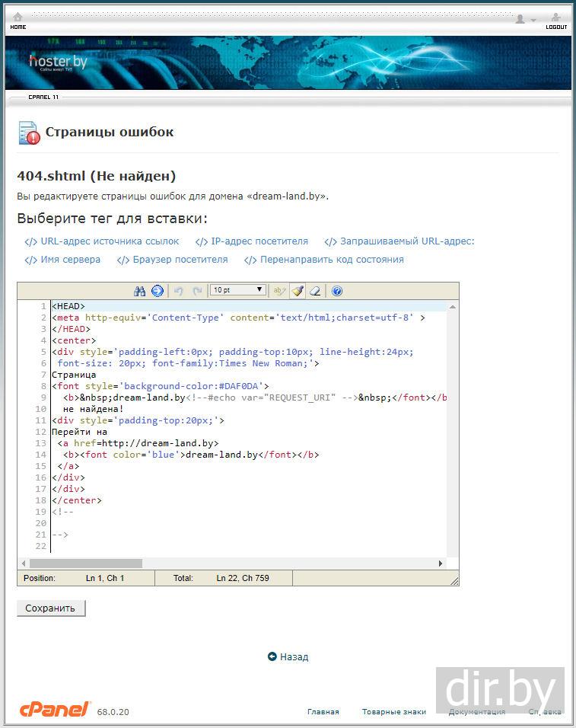This screenshot has width=576, height=728.
Task: Open the 10 pt font size dropdown
Action: [x=238, y=290]
